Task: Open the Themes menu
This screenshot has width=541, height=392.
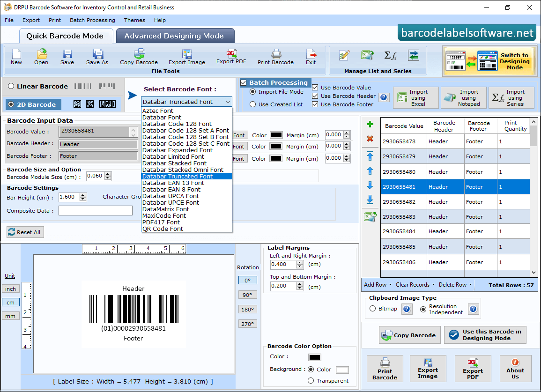Action: (134, 20)
